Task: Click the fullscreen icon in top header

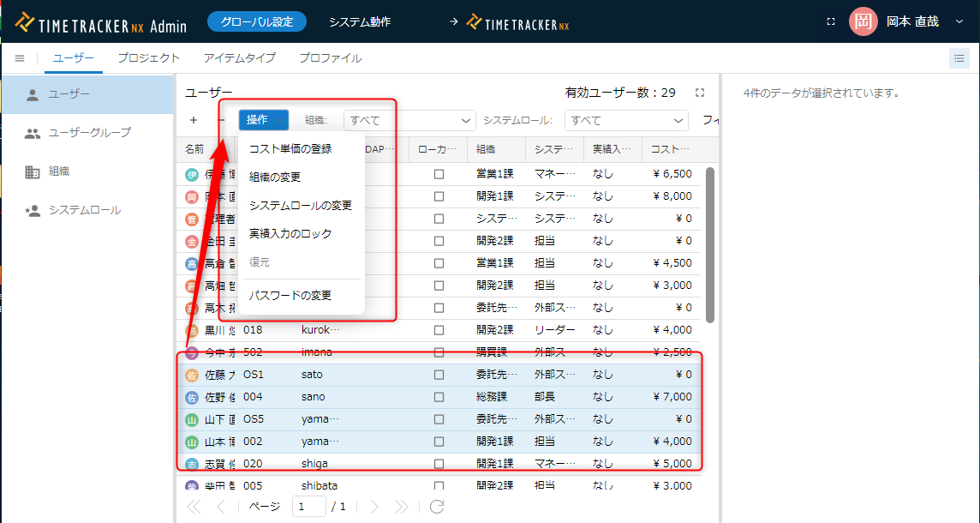Action: pyautogui.click(x=830, y=21)
